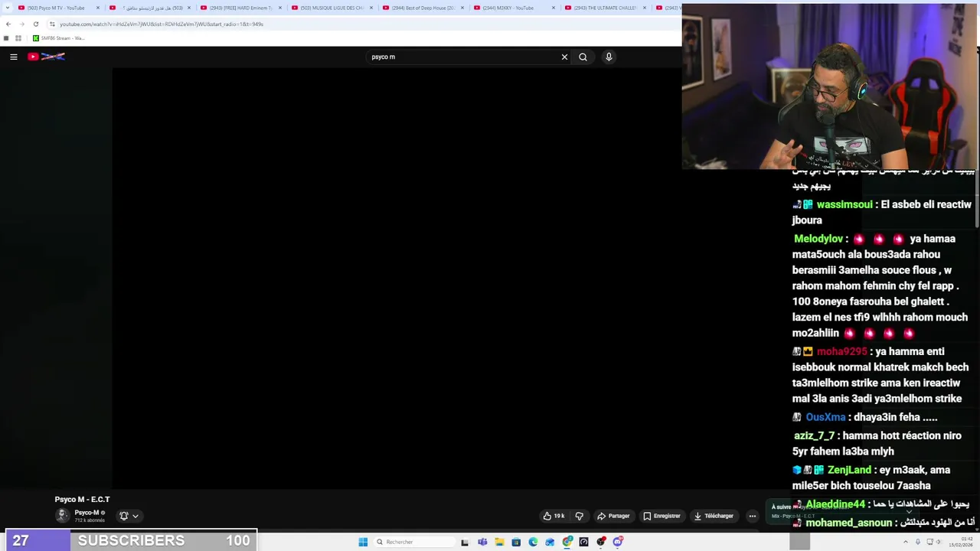Reload the page with the refresh icon
The height and width of the screenshot is (551, 980).
pos(35,24)
